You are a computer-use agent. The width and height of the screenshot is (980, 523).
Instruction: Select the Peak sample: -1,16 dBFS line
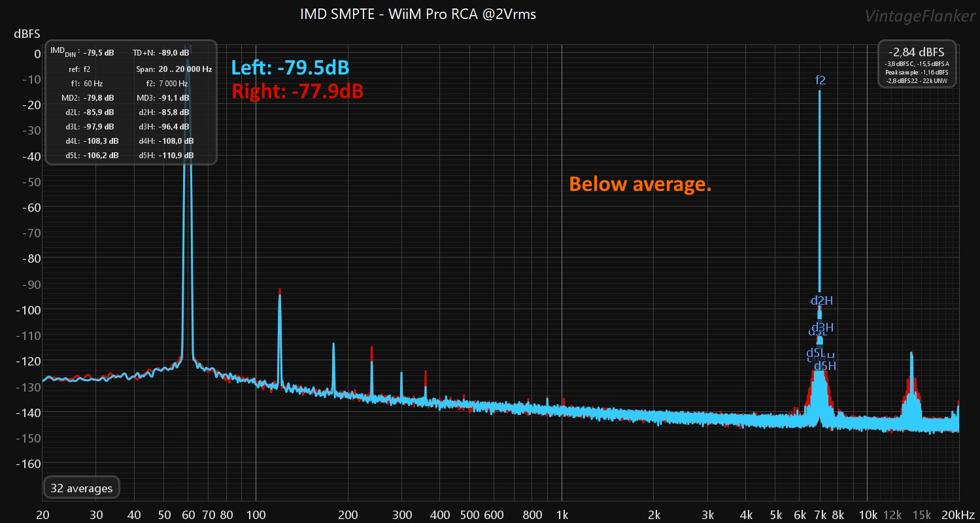(x=917, y=72)
